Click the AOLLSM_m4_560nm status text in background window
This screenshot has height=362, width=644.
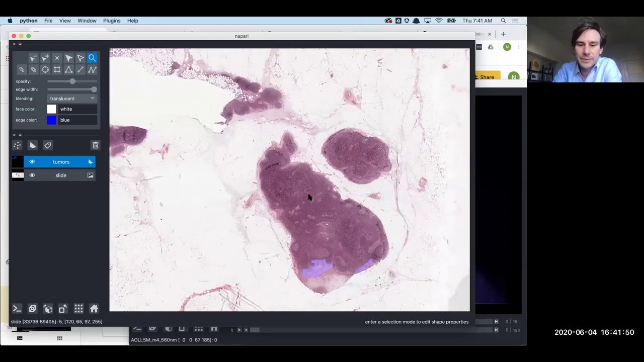[x=174, y=340]
